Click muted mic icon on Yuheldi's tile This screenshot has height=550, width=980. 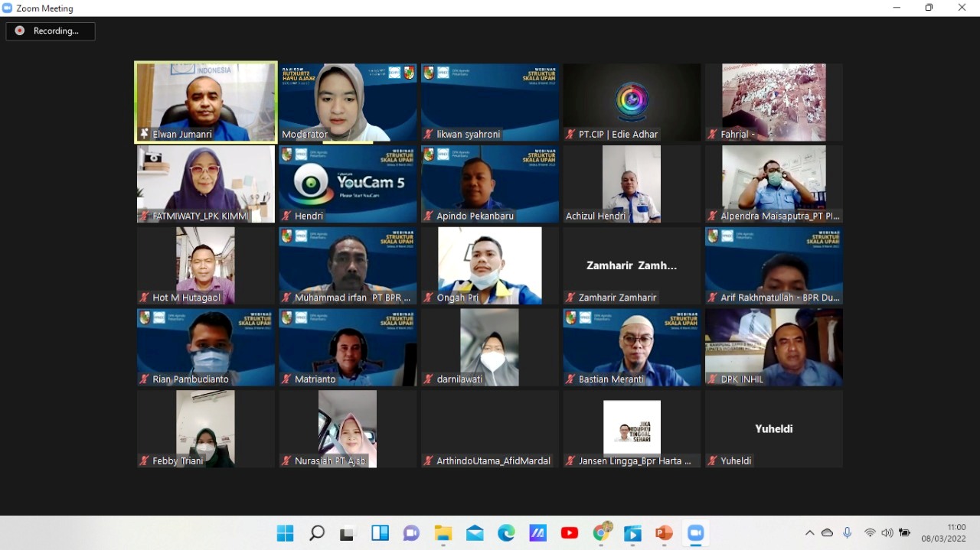[712, 461]
